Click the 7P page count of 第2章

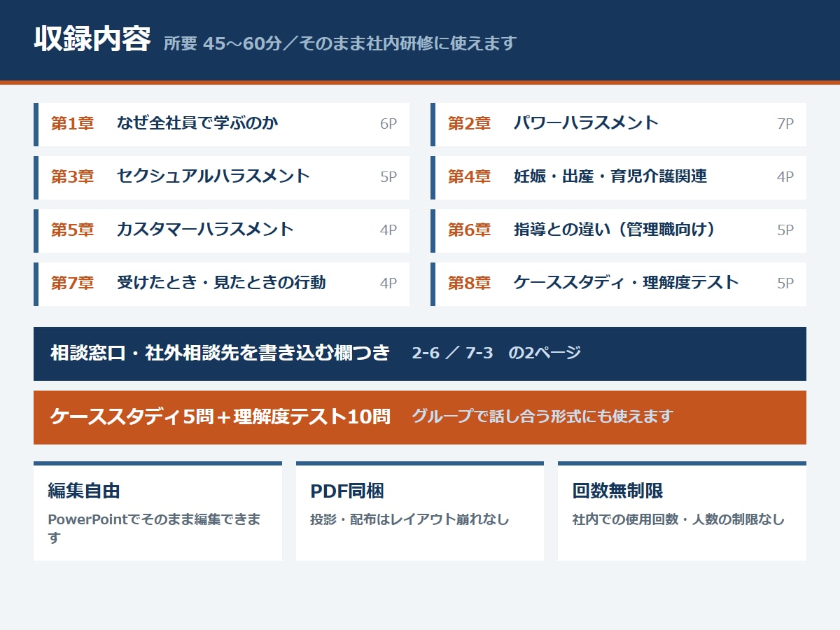[x=785, y=124]
